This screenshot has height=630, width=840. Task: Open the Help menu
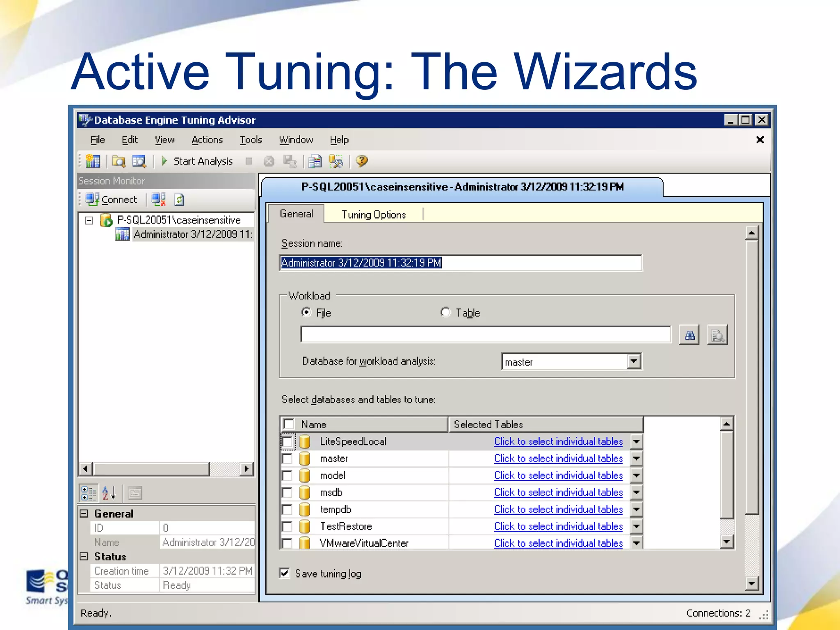tap(339, 140)
